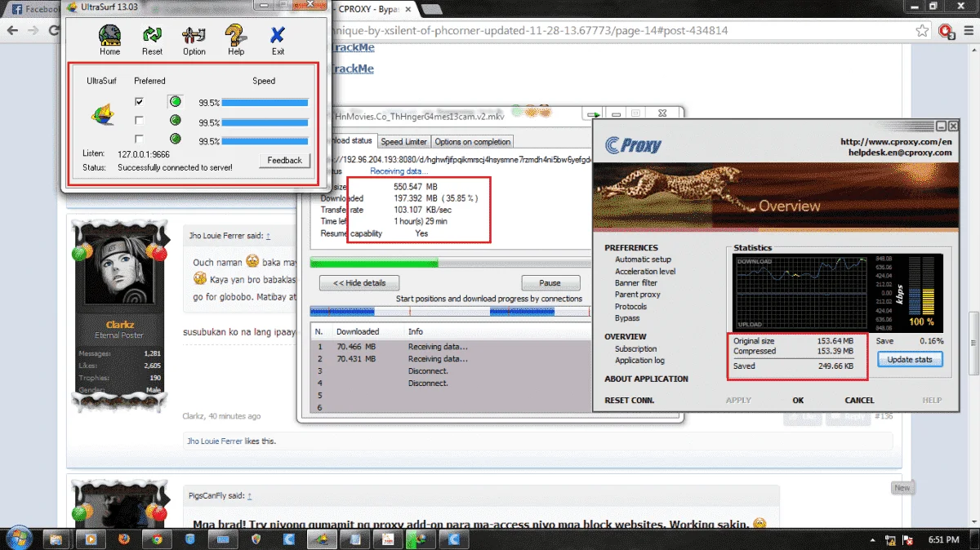The width and height of the screenshot is (980, 550).
Task: Click the green server icon beside the checked checkbox
Action: coord(176,102)
